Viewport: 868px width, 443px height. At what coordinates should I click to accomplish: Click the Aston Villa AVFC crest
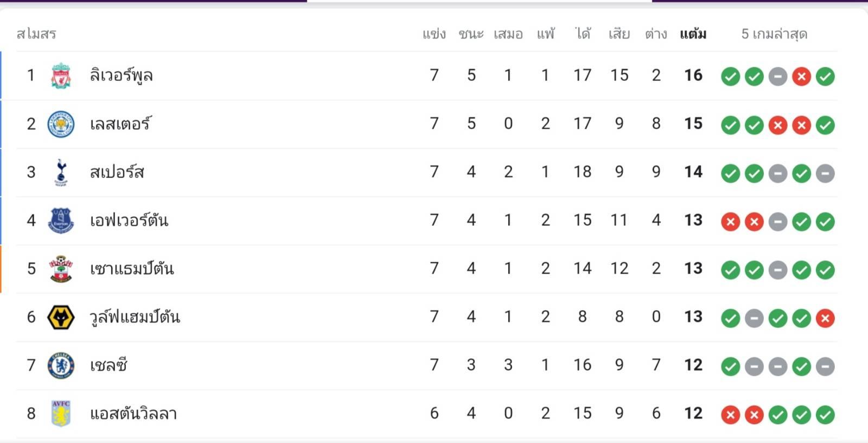(x=61, y=414)
